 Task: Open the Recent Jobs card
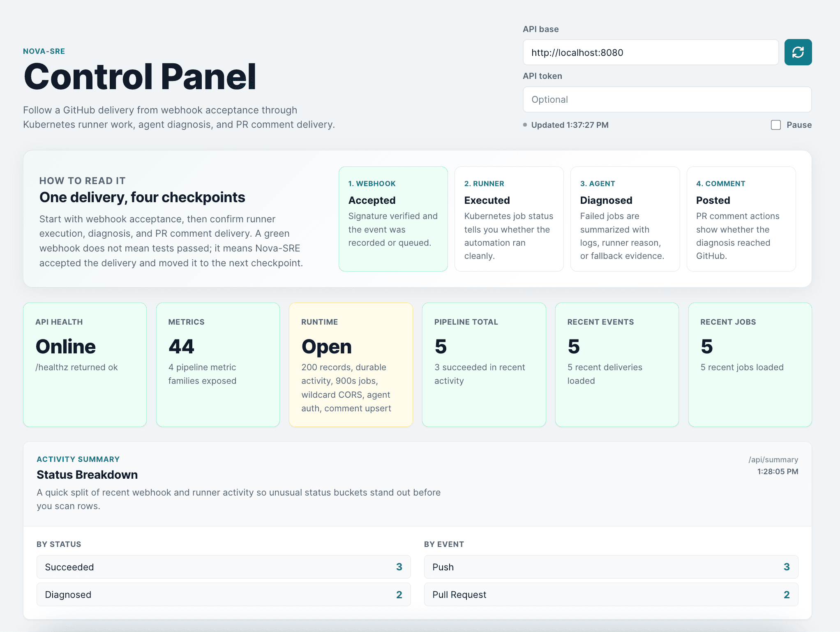click(750, 364)
